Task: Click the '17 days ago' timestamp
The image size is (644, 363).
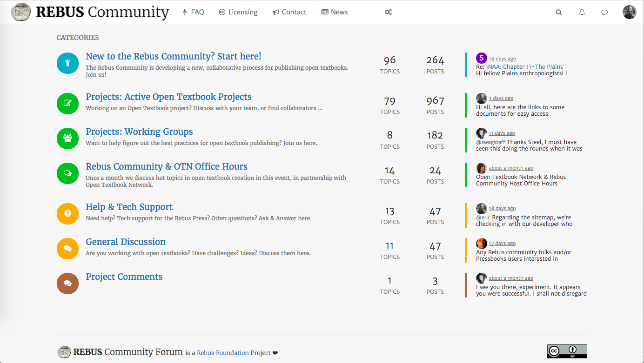Action: (x=502, y=244)
